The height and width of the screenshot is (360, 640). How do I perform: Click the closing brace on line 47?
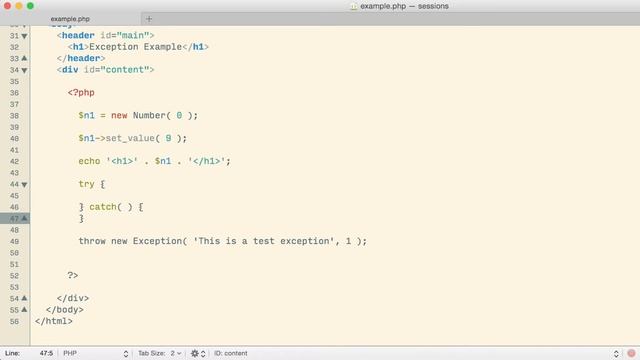point(81,218)
